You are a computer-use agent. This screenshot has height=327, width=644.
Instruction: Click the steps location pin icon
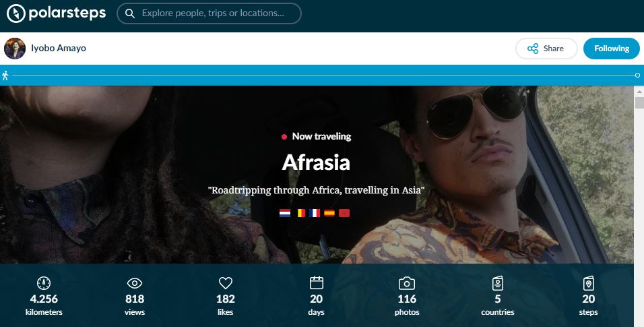pos(589,283)
